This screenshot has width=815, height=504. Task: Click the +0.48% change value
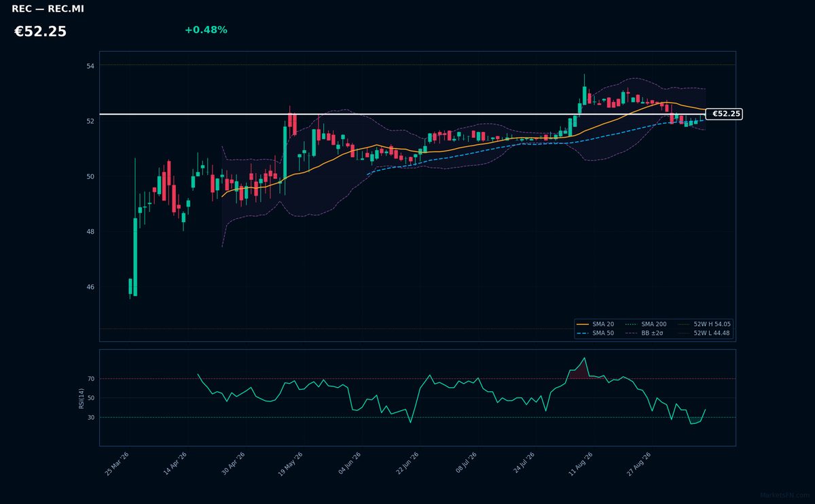coord(206,30)
